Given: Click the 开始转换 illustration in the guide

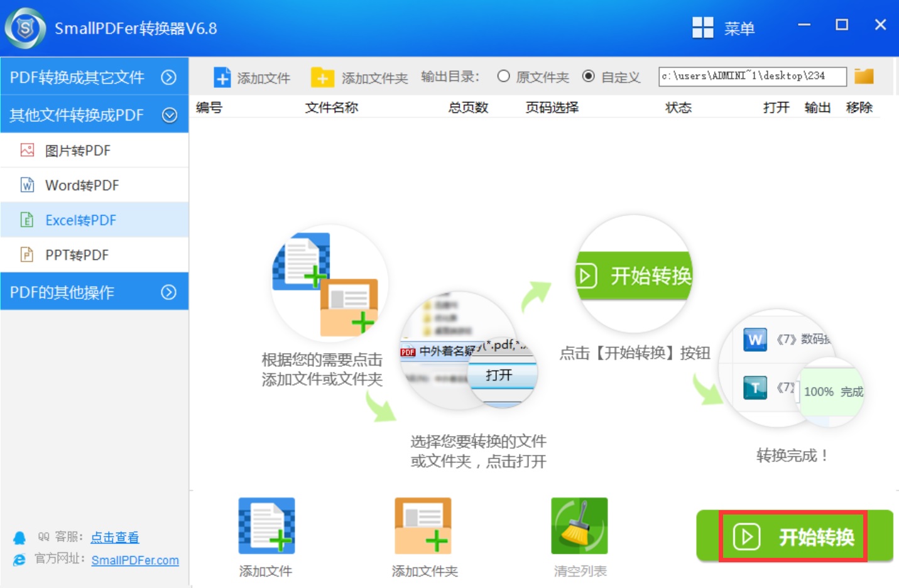Looking at the screenshot, I should tap(633, 275).
